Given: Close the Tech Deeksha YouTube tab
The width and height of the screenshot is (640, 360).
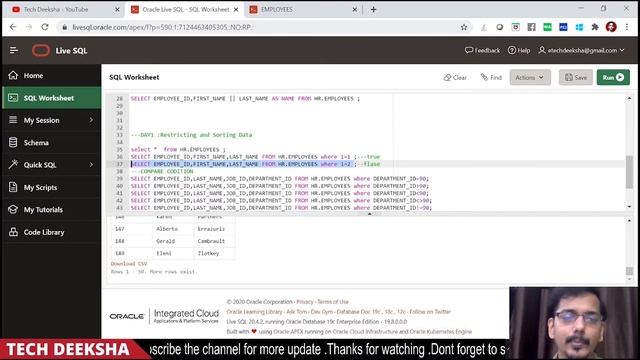Looking at the screenshot, I should point(117,9).
